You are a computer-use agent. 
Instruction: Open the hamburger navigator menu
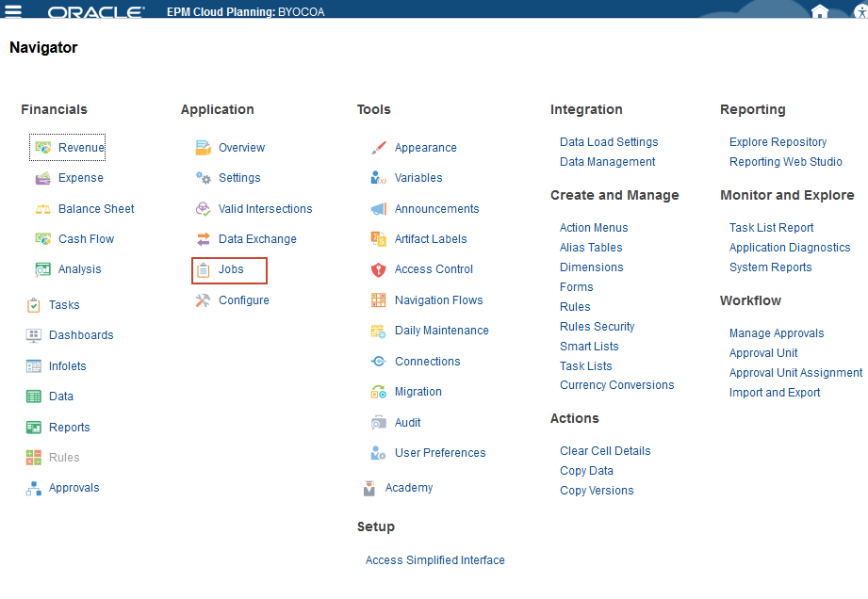tap(12, 11)
